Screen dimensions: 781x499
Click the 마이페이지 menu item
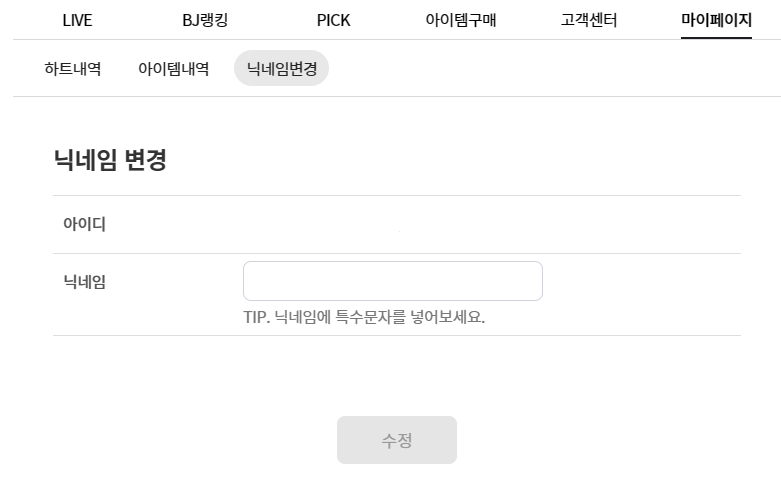716,20
